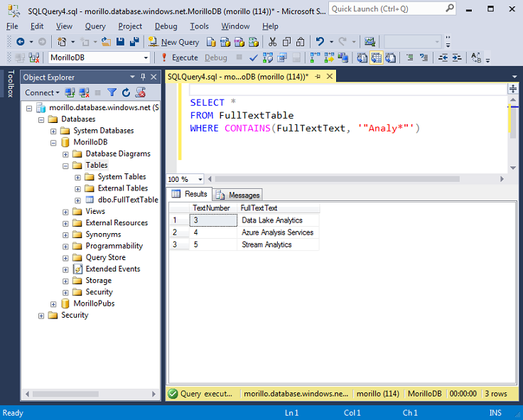
Task: Comment out the selected lines icon
Action: point(410,58)
